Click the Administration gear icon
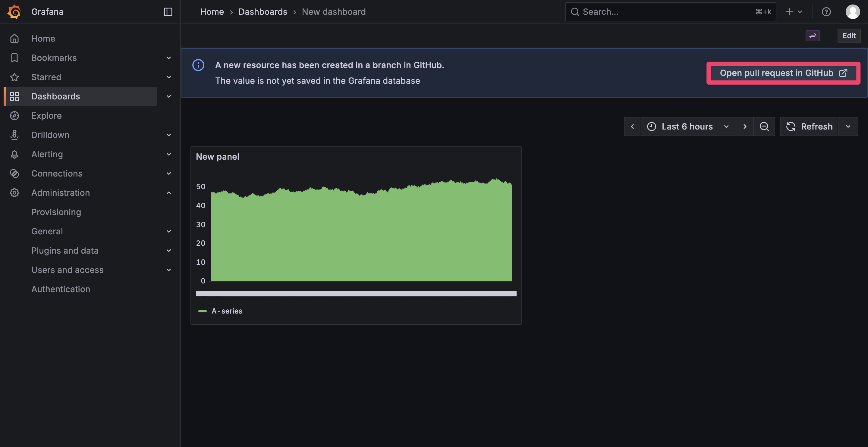 (14, 193)
